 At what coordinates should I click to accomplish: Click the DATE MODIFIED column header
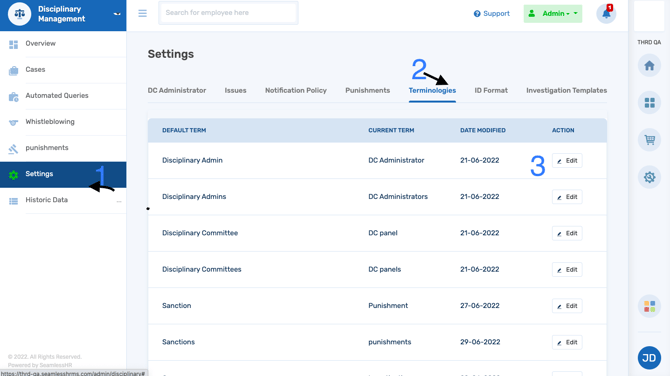click(482, 130)
